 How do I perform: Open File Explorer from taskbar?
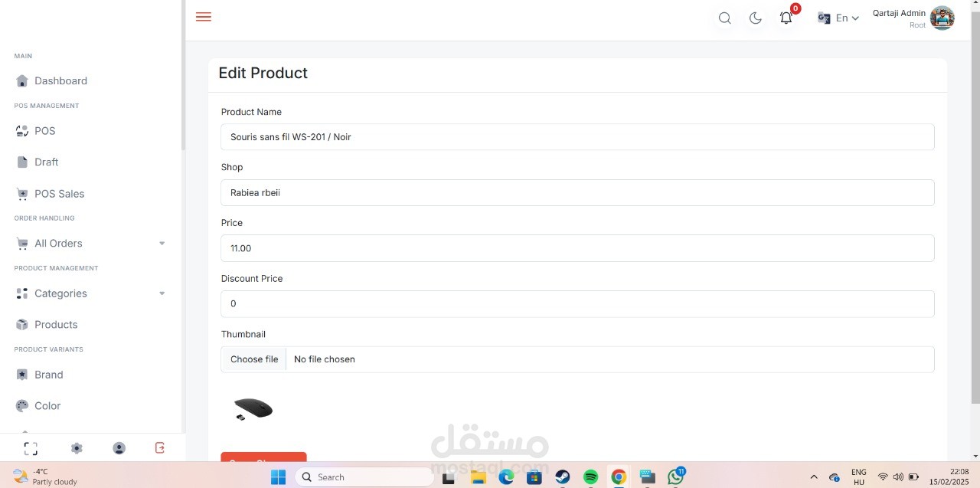(x=479, y=477)
